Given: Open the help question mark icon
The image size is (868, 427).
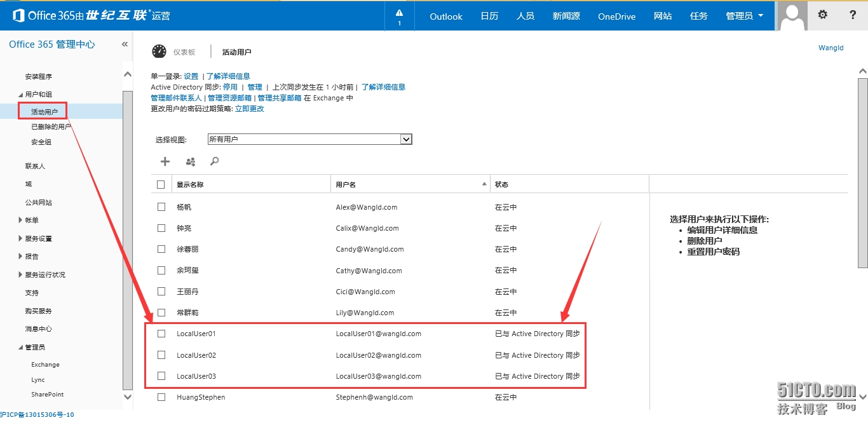Looking at the screenshot, I should point(853,15).
